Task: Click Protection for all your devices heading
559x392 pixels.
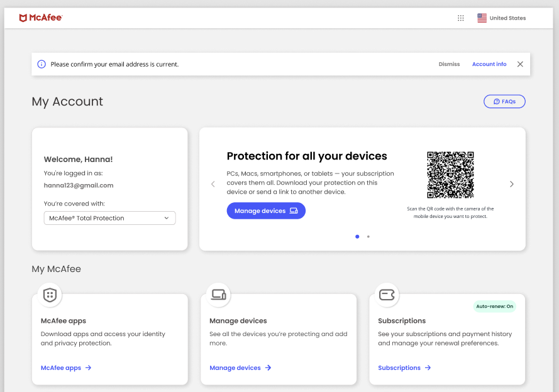Action: (307, 156)
